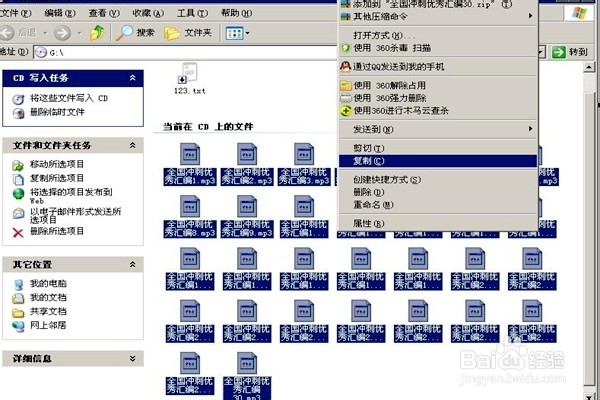
Task: Select the 全国冲刺优秀汇编8.mp3 file icon
Action: pos(190,206)
